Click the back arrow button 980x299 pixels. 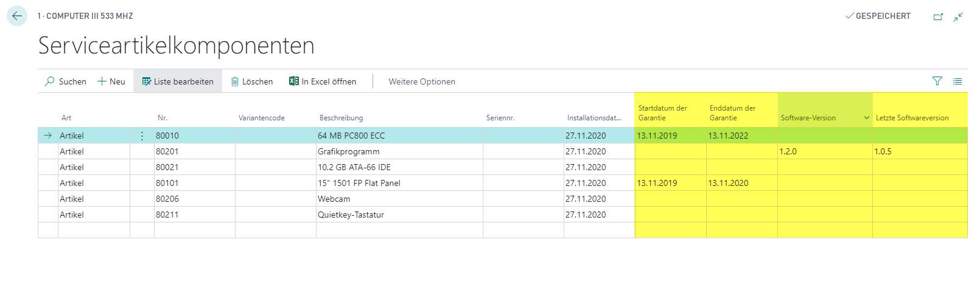[17, 16]
